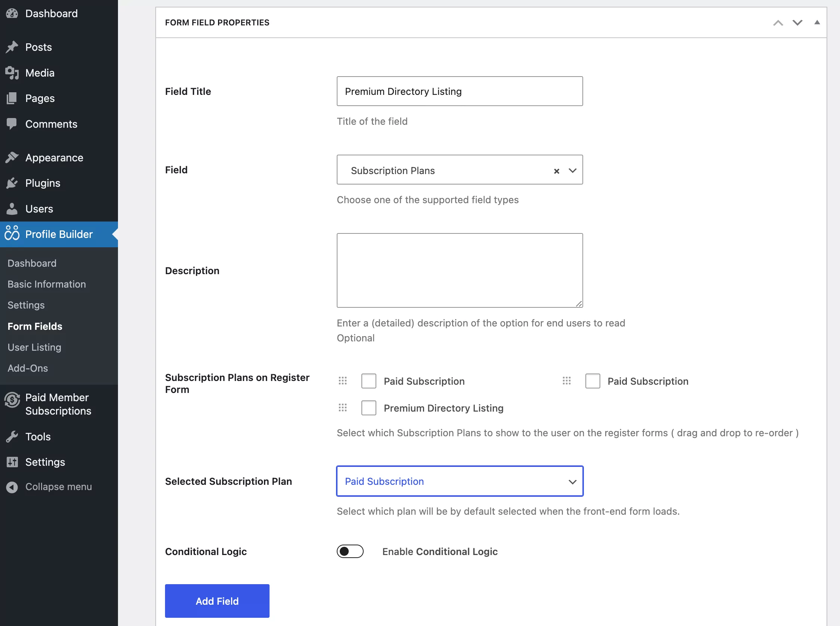Check the Premium Directory Listing checkbox

click(x=368, y=408)
